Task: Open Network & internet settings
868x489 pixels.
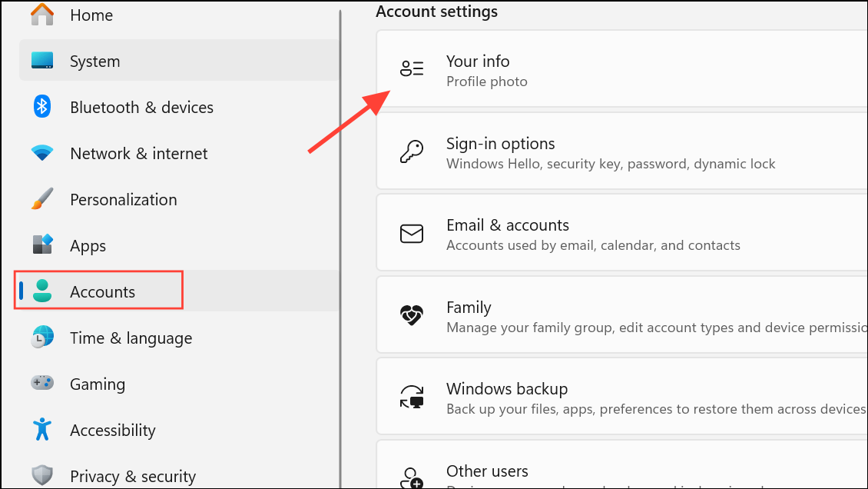Action: [179, 153]
